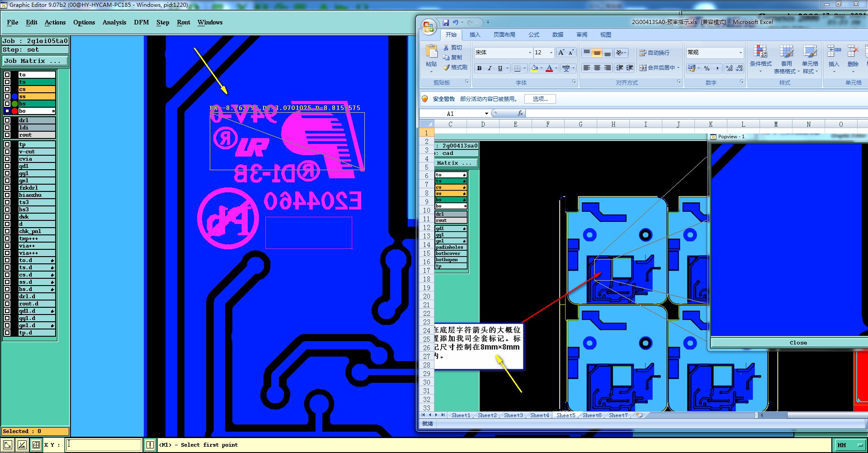868x453 pixels.
Task: Open the File menu in Graphic Editor
Action: (13, 22)
